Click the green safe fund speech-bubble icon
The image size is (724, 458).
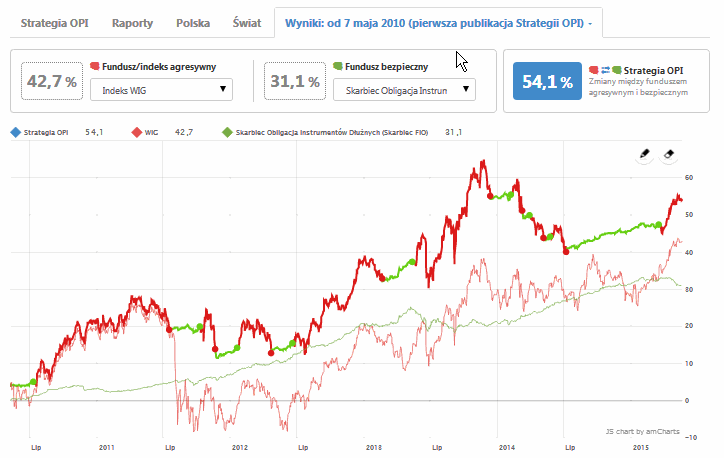click(x=337, y=66)
